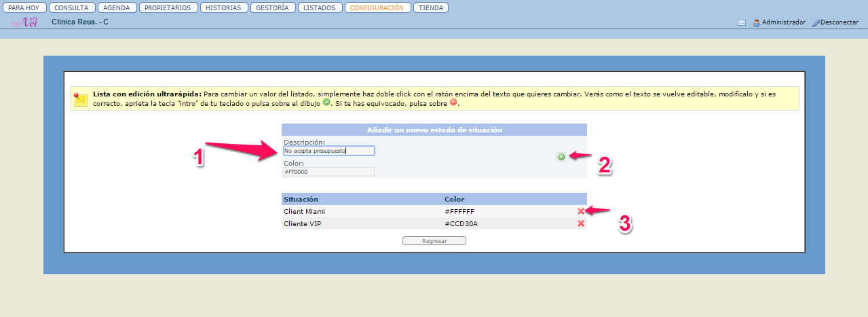Click the Administrador user icon

[x=757, y=22]
